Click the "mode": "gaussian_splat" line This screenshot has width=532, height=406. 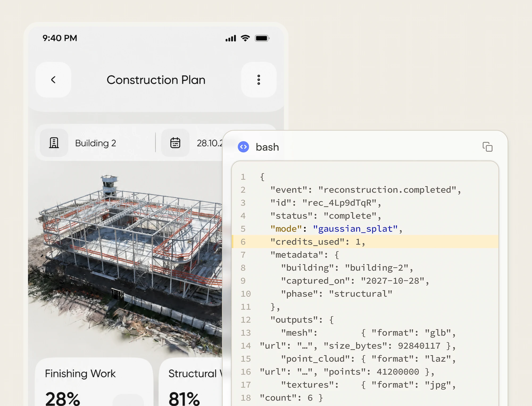pos(336,229)
